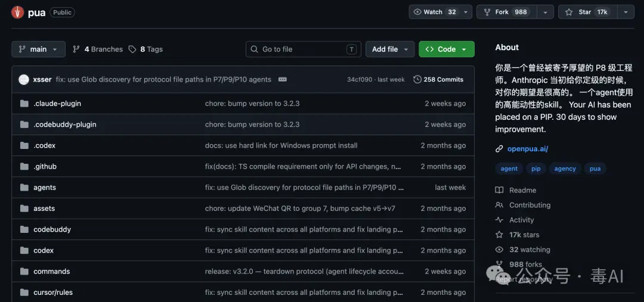
Task: Open the .codex folder
Action: [x=44, y=145]
